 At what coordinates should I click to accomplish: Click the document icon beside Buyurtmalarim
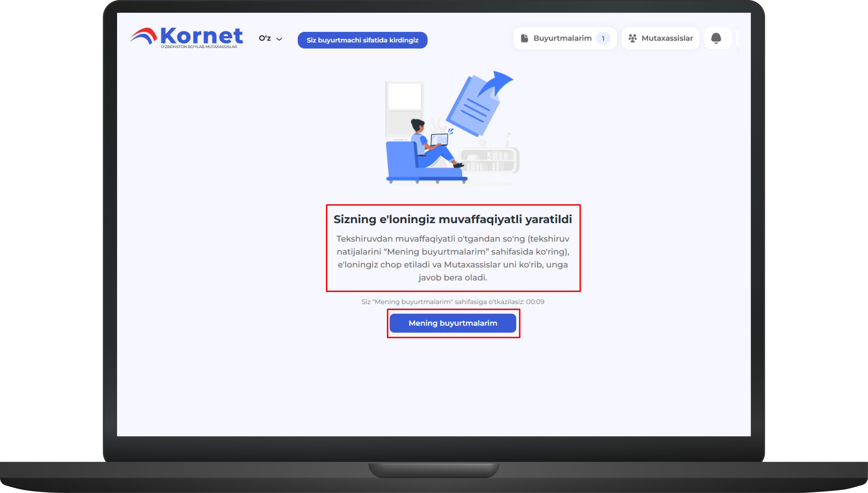(524, 38)
